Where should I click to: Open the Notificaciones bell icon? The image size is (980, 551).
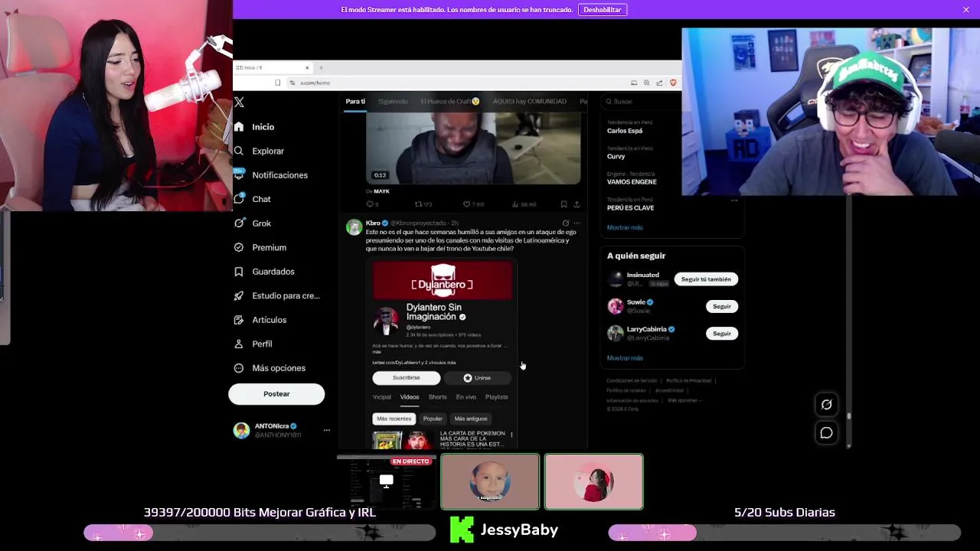tap(239, 174)
